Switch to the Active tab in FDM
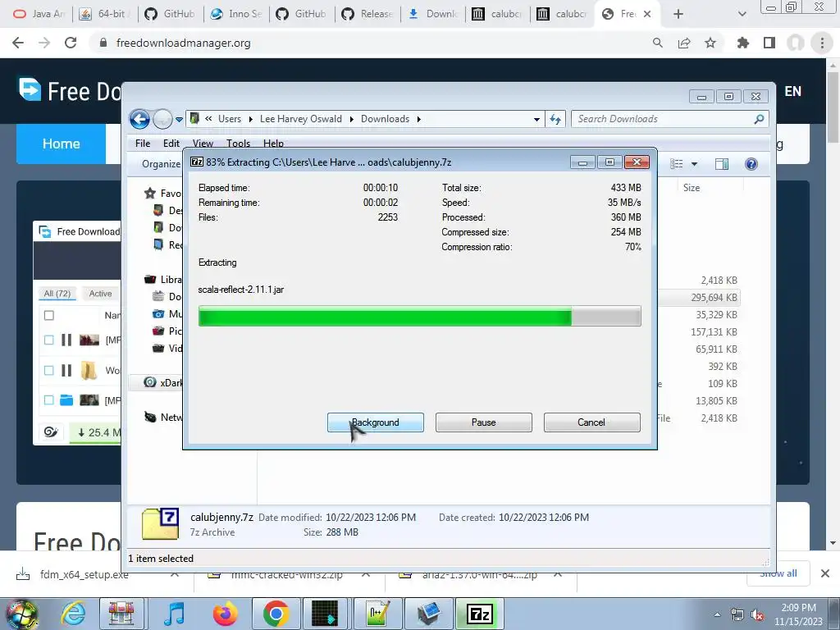 tap(100, 294)
